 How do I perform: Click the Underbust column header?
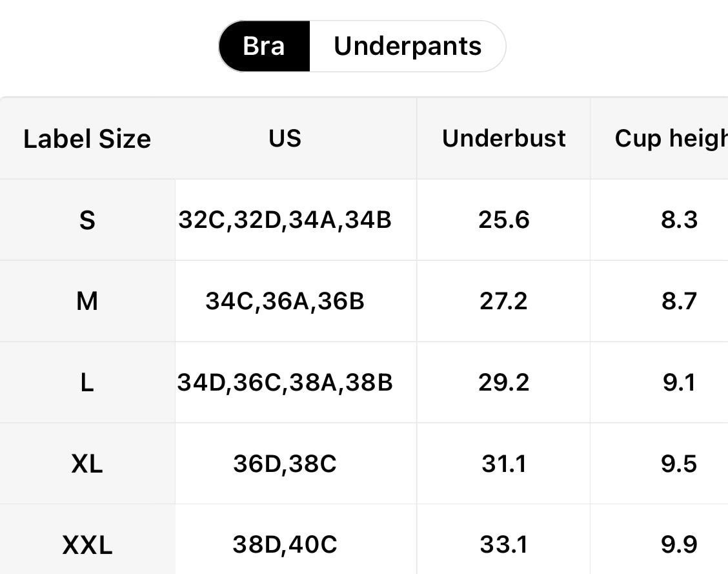click(x=503, y=138)
